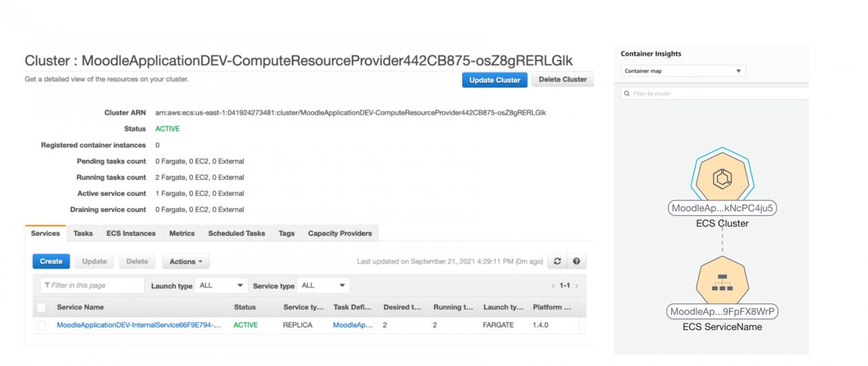Click the ECS ServiceName hexagon icon
868x366 pixels.
(723, 283)
